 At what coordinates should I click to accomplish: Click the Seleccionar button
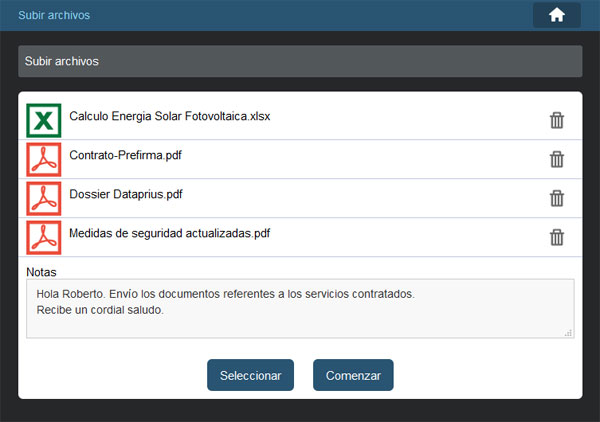(250, 375)
